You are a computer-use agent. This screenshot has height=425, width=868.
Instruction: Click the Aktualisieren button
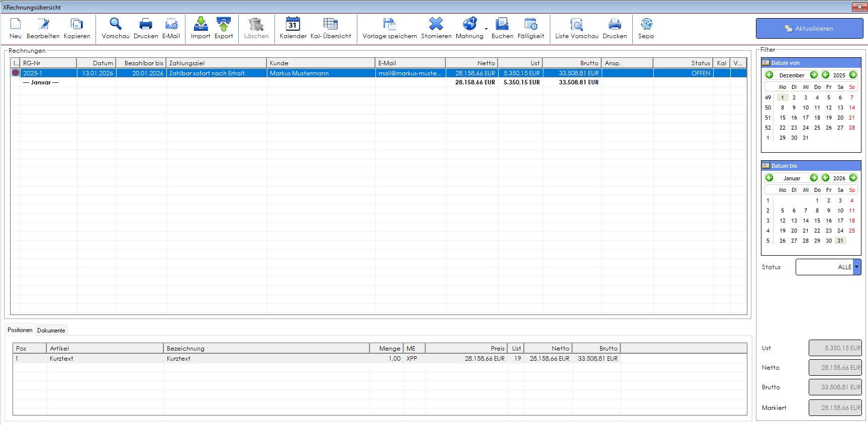[x=809, y=29]
